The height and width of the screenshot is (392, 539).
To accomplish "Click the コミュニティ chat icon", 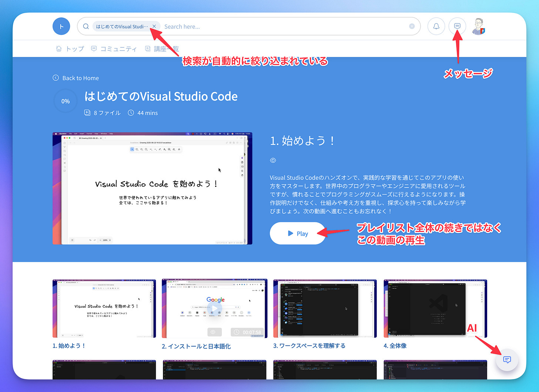I will [x=94, y=48].
